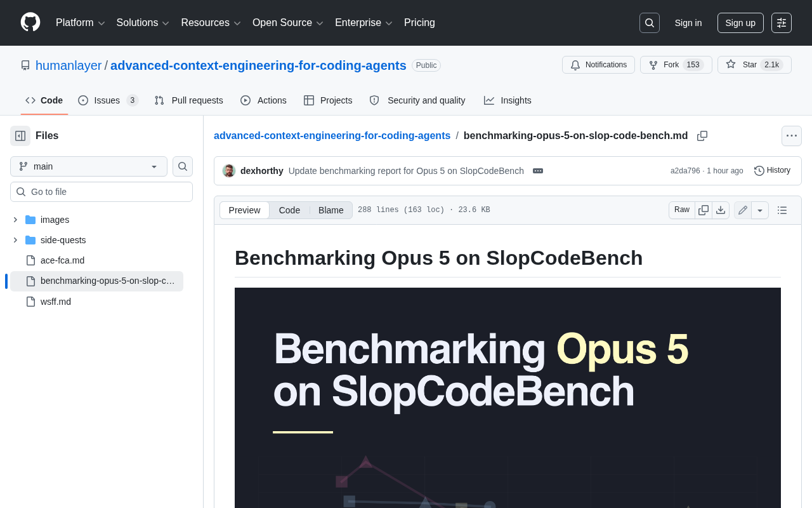Open dexhorthy username link

point(262,171)
